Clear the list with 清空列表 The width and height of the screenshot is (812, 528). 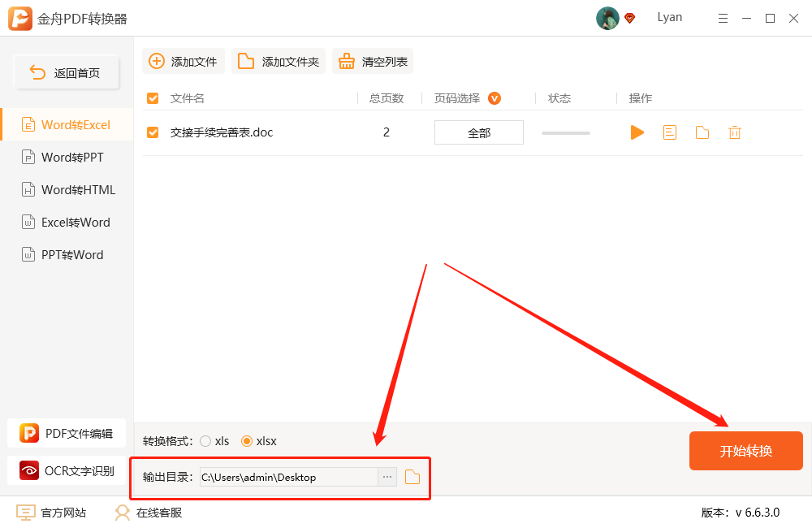(373, 61)
